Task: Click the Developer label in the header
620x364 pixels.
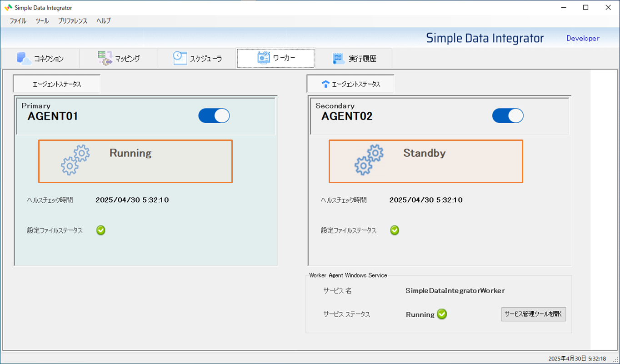Action: (x=583, y=38)
